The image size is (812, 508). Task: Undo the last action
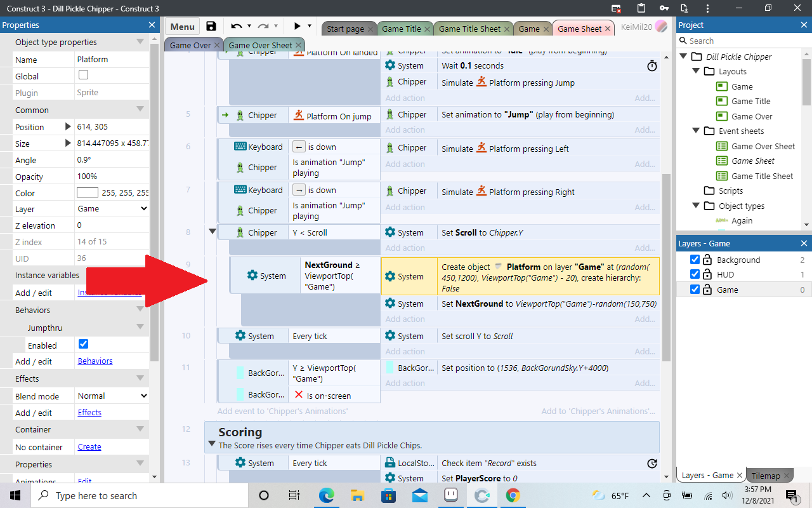click(x=237, y=26)
